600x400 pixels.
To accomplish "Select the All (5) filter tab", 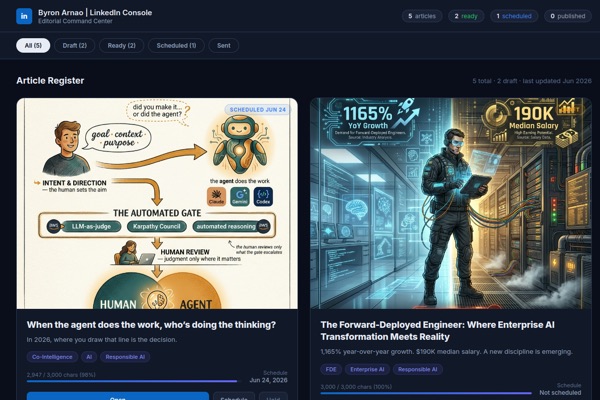I will tap(33, 46).
